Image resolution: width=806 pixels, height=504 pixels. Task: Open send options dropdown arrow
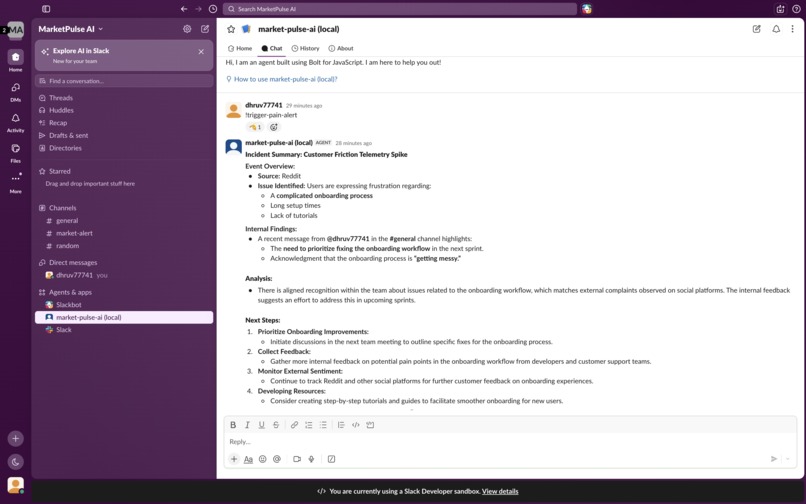click(x=787, y=459)
